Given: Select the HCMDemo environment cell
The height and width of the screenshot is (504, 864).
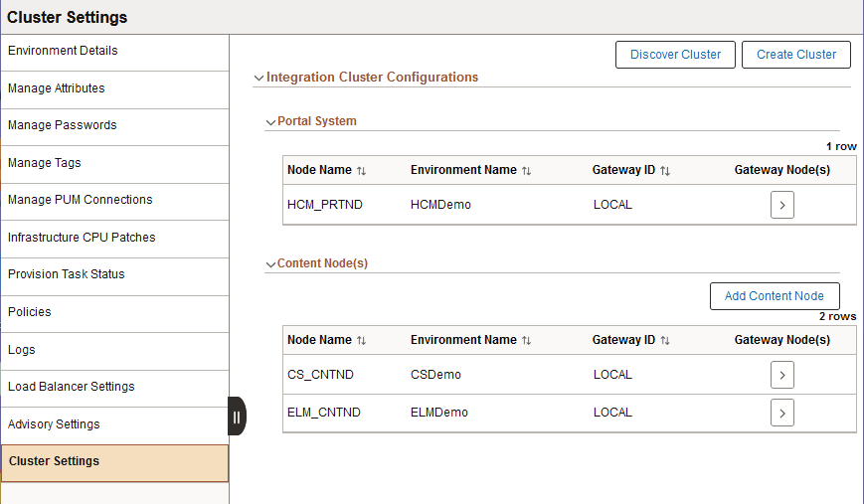Looking at the screenshot, I should coord(440,205).
